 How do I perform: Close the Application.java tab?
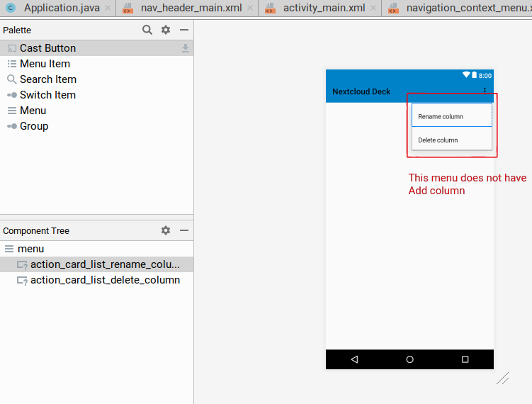pos(108,8)
